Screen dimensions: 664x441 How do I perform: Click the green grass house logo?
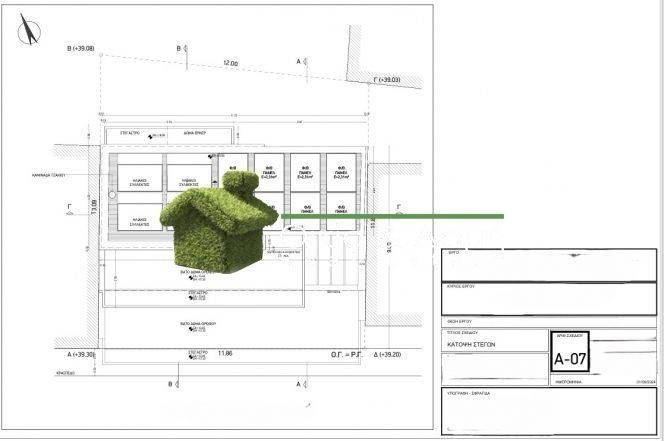(218, 223)
